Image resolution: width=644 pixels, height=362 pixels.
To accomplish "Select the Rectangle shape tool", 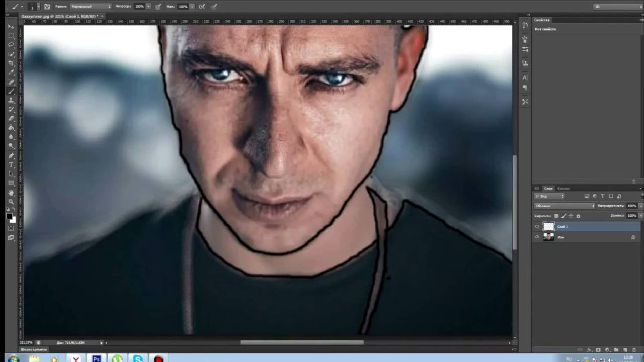I will click(x=11, y=183).
